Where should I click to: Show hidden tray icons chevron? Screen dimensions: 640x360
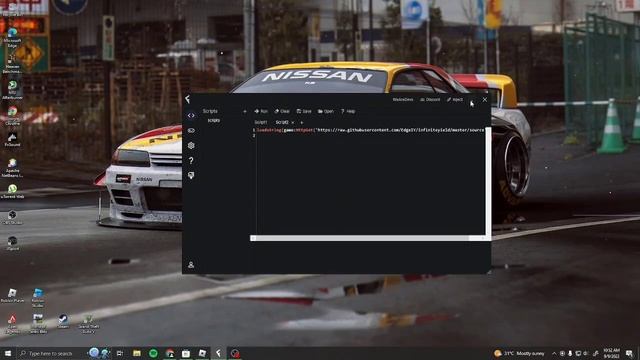(554, 353)
